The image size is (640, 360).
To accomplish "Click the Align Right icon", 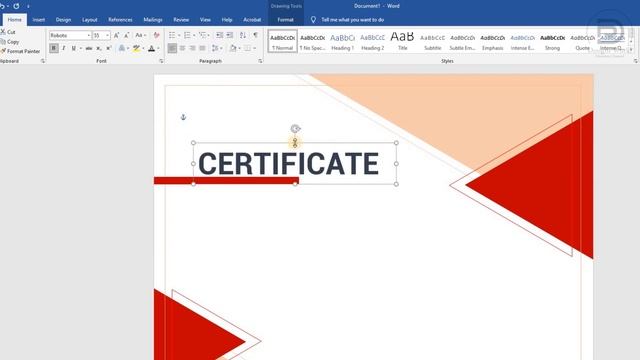I will [x=192, y=48].
